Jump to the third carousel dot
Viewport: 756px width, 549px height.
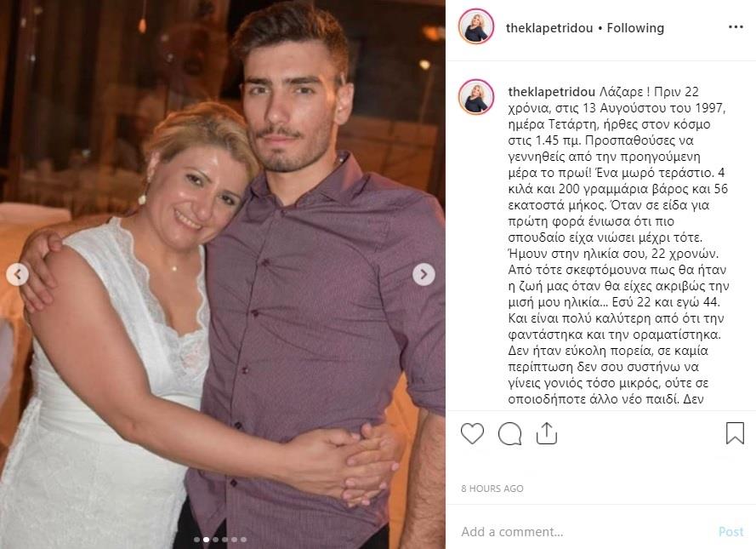(215, 540)
